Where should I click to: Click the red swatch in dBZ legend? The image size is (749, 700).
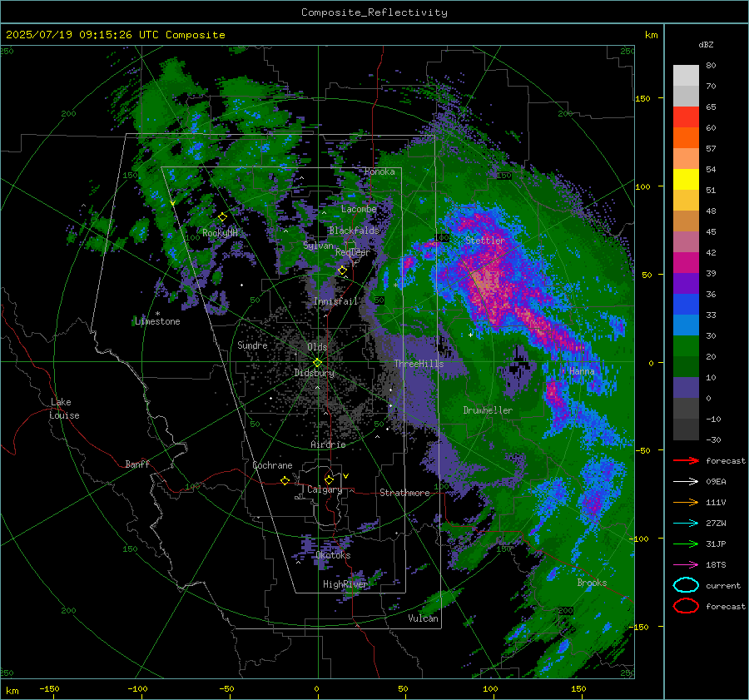(686, 117)
